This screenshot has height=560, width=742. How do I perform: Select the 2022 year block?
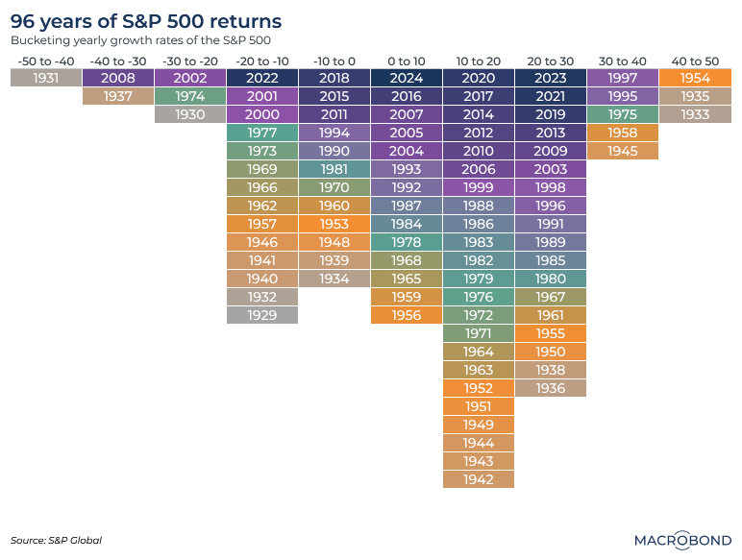coord(262,79)
